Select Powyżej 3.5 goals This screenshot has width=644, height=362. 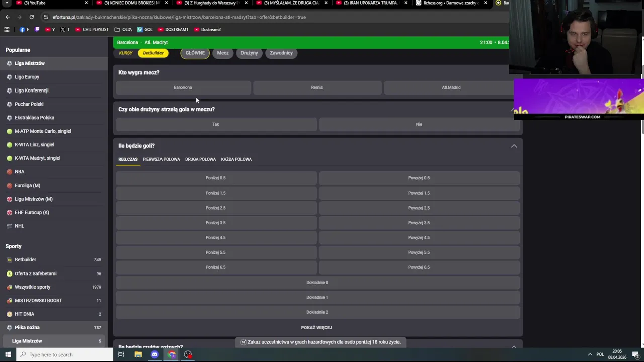pos(419,223)
